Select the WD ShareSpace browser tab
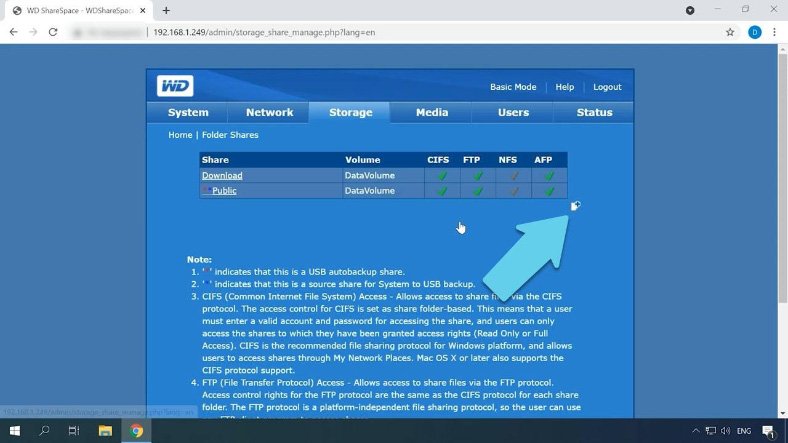 [78, 11]
